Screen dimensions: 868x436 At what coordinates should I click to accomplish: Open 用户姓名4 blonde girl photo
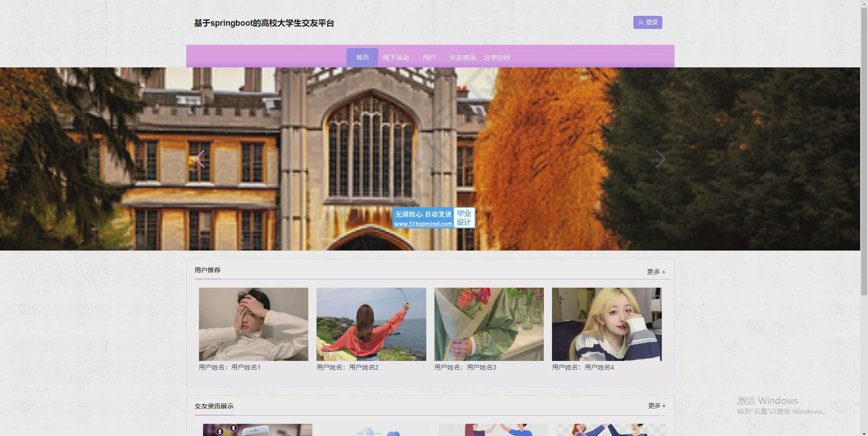606,324
